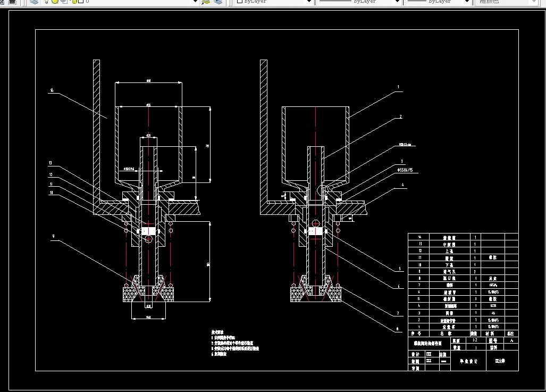
Task: Select balloon number 7 in right view
Action: click(x=398, y=314)
